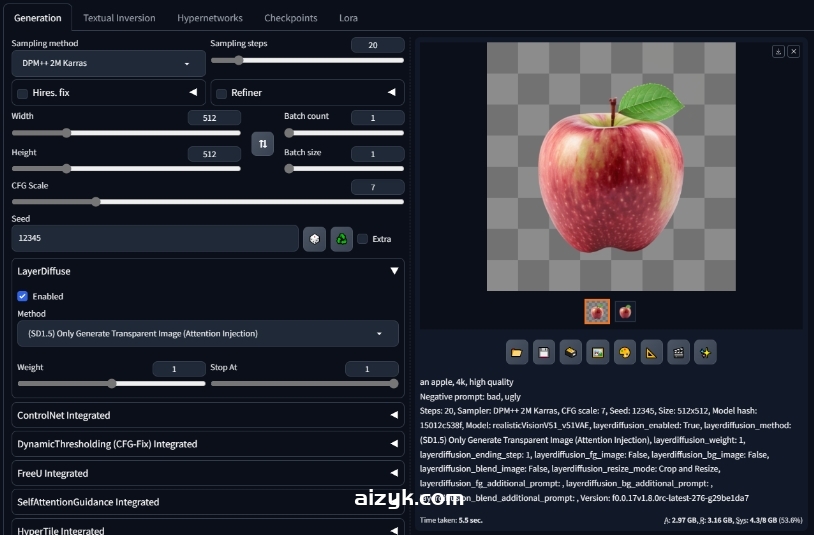The height and width of the screenshot is (535, 814).
Task: Disable the LayerDiffuse Enabled checkbox
Action: [x=23, y=296]
